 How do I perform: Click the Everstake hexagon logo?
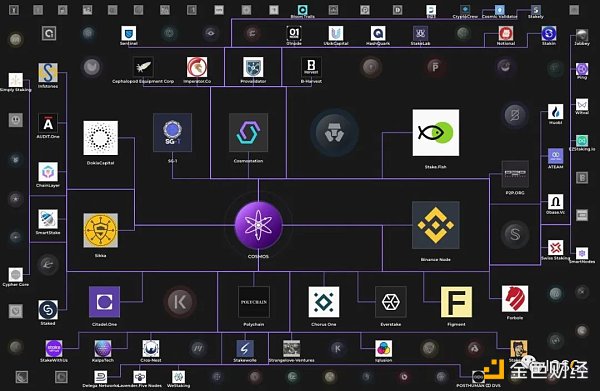(x=391, y=302)
